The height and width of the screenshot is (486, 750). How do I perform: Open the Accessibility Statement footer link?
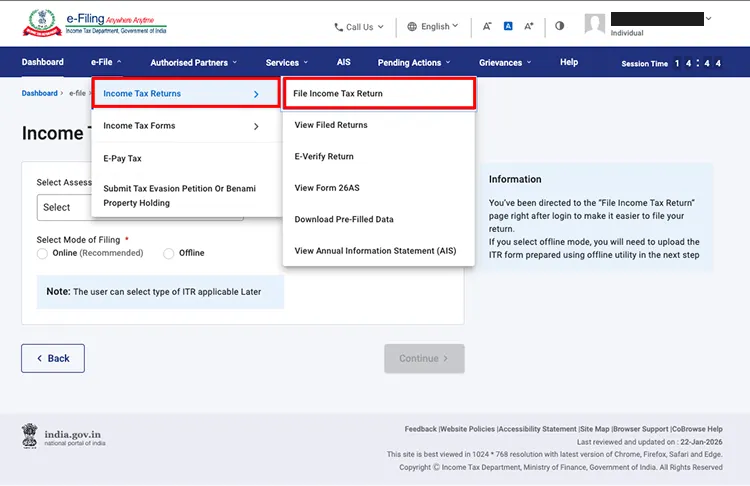(x=538, y=429)
